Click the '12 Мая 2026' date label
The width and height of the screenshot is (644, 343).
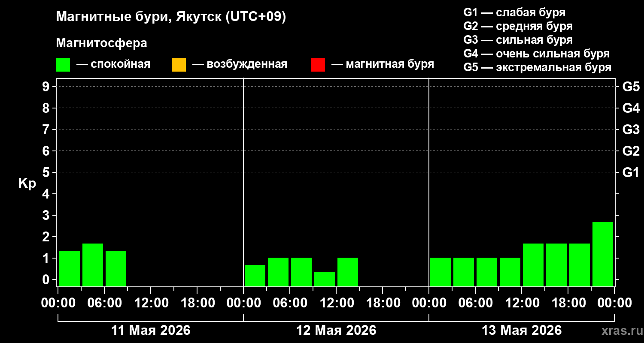[336, 331]
